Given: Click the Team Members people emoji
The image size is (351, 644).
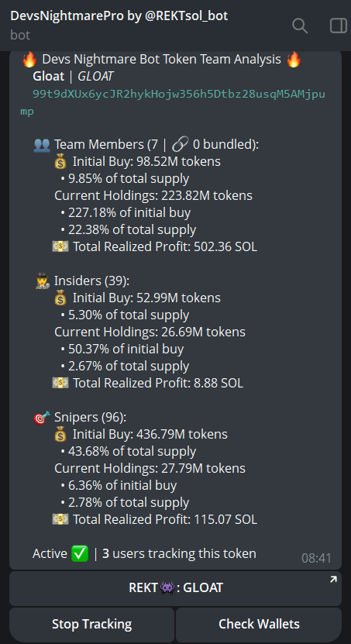Looking at the screenshot, I should tap(42, 145).
